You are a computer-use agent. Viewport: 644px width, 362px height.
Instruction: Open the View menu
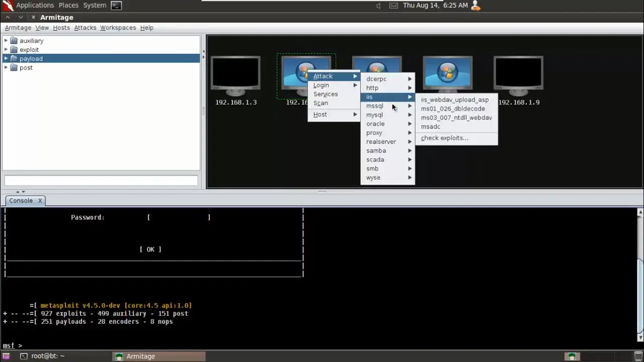pyautogui.click(x=42, y=28)
